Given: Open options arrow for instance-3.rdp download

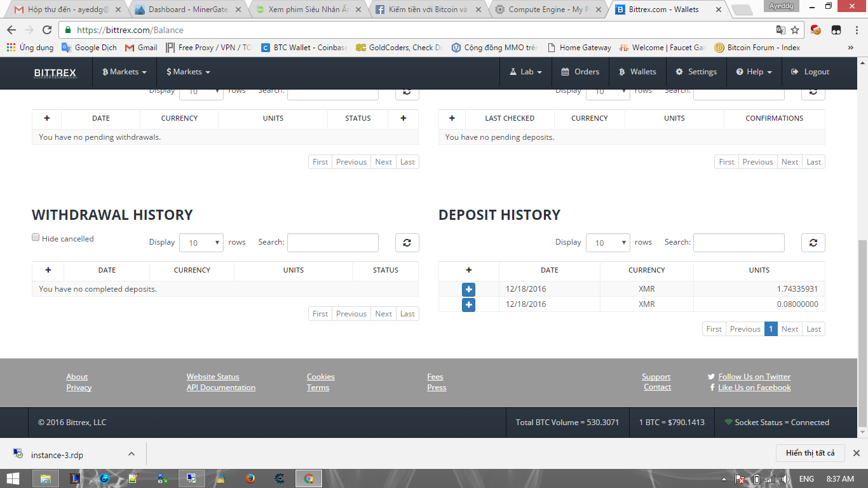Looking at the screenshot, I should [132, 454].
